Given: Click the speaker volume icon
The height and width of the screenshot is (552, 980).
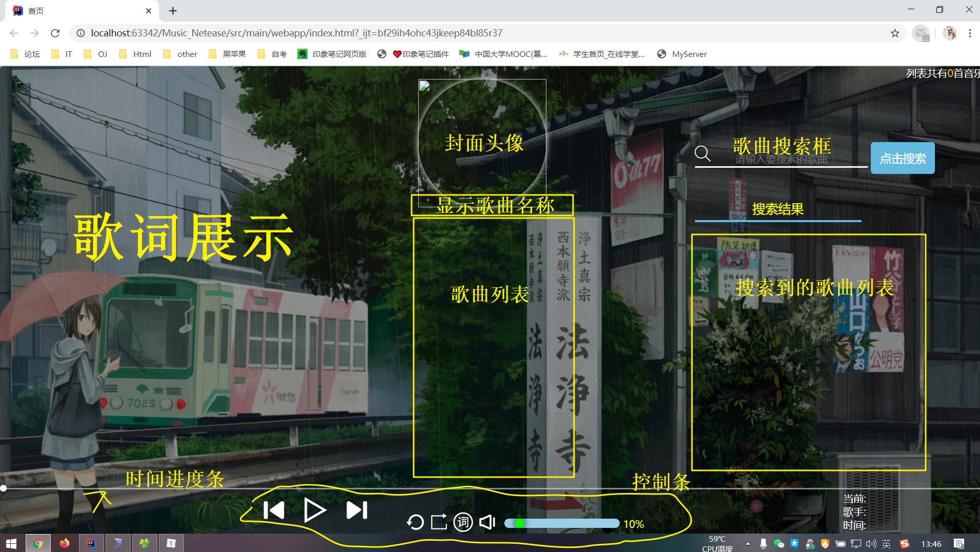Looking at the screenshot, I should coord(486,522).
